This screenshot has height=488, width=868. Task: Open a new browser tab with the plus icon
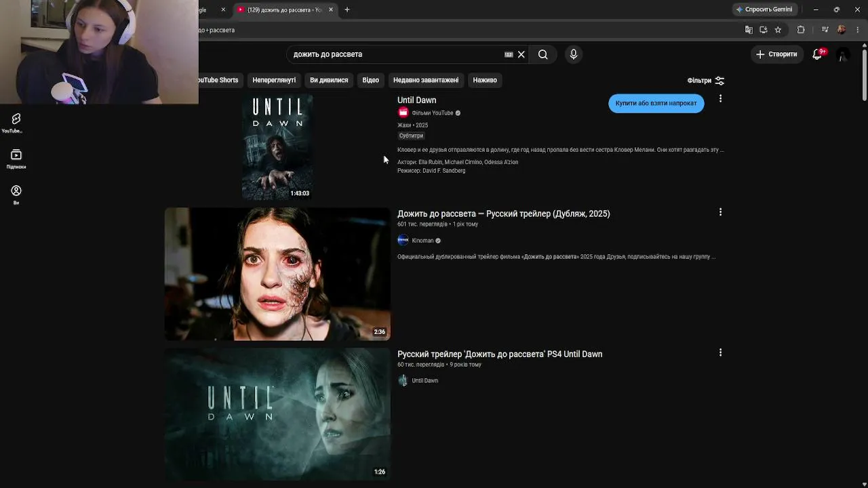347,9
